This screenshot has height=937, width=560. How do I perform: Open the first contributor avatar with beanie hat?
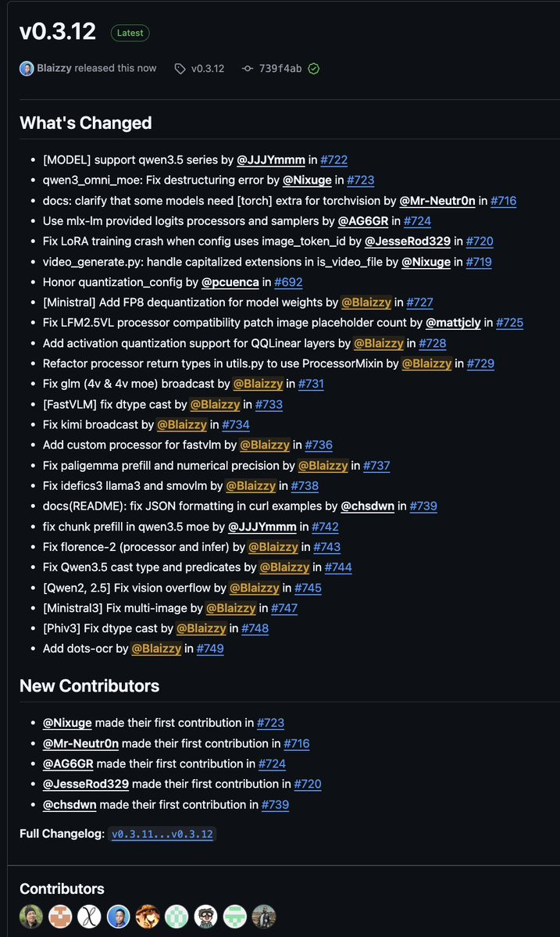[31, 916]
